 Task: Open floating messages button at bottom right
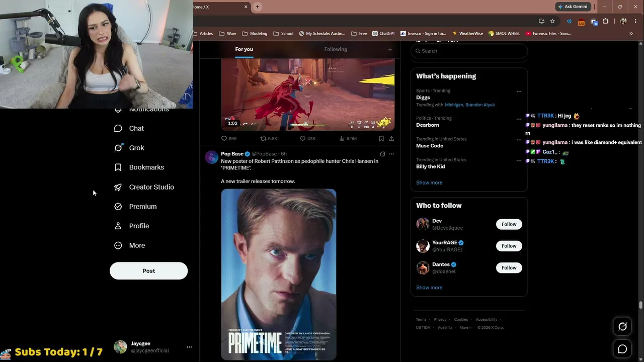tap(622, 349)
